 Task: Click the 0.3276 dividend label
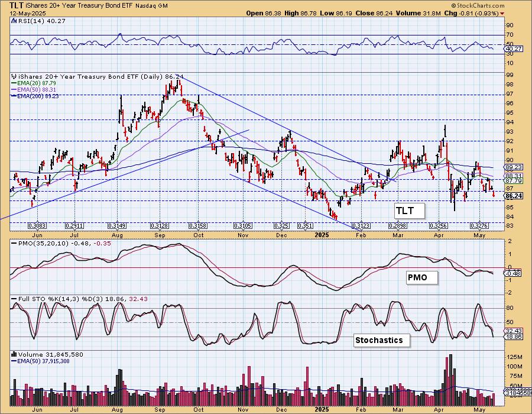(x=479, y=226)
